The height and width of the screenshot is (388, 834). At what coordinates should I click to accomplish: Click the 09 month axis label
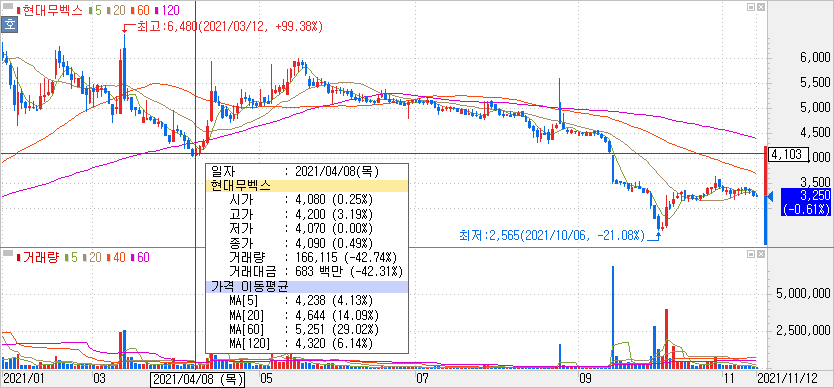point(586,379)
